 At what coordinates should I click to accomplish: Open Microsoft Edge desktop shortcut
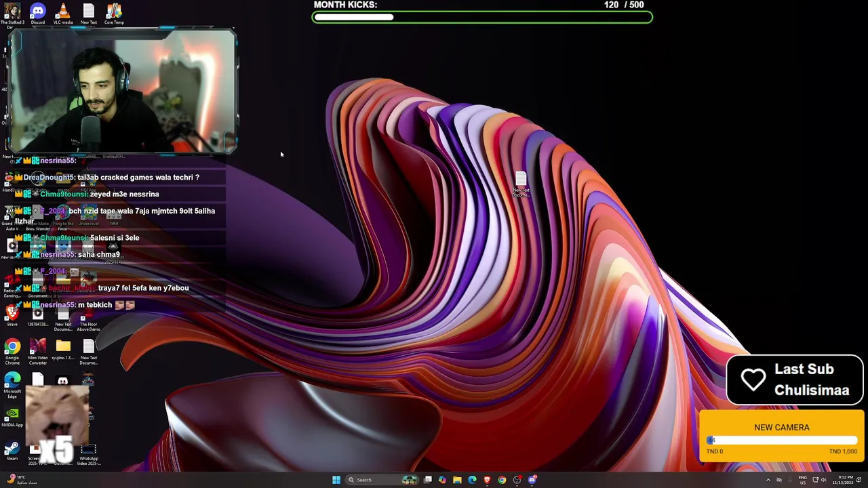12,385
